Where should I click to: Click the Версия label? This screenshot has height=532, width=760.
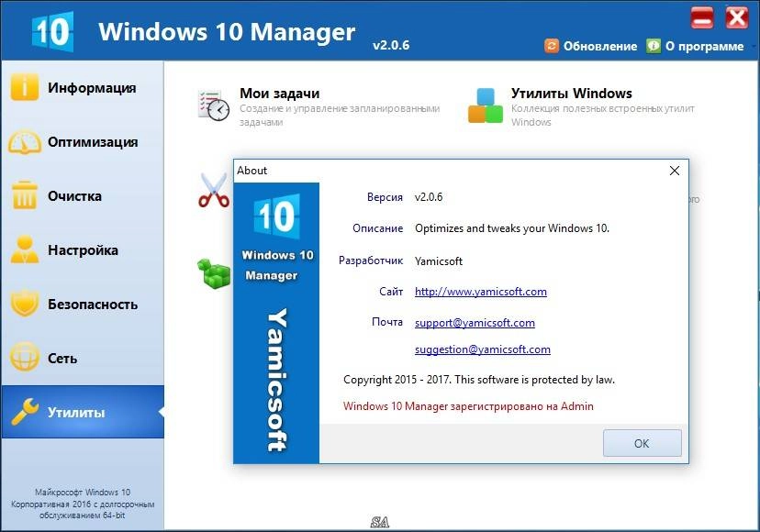click(x=385, y=197)
